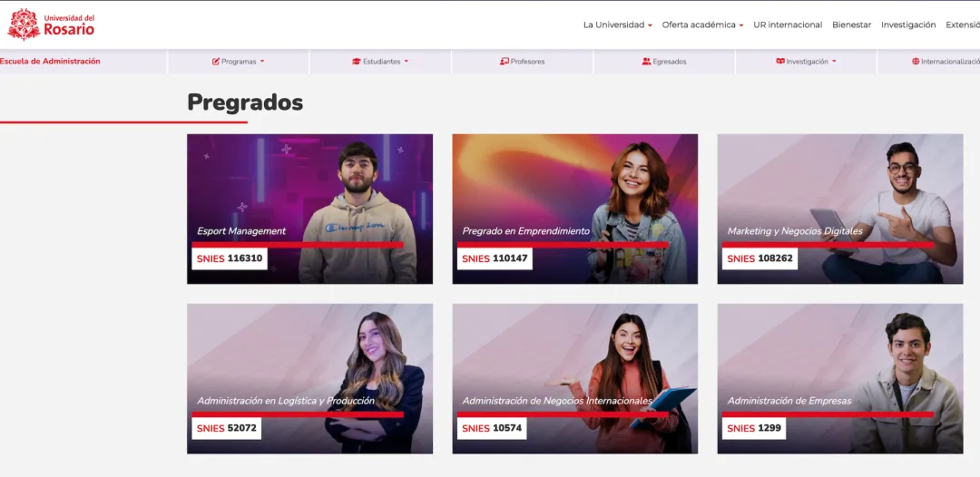This screenshot has width=980, height=477.
Task: Open the Programas submenu caret
Action: (262, 62)
